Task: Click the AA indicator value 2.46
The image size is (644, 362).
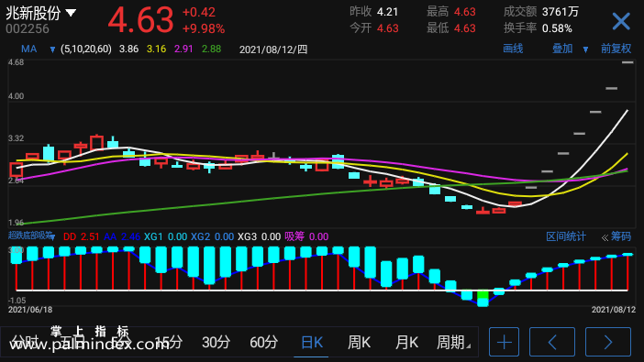Action: coord(130,236)
